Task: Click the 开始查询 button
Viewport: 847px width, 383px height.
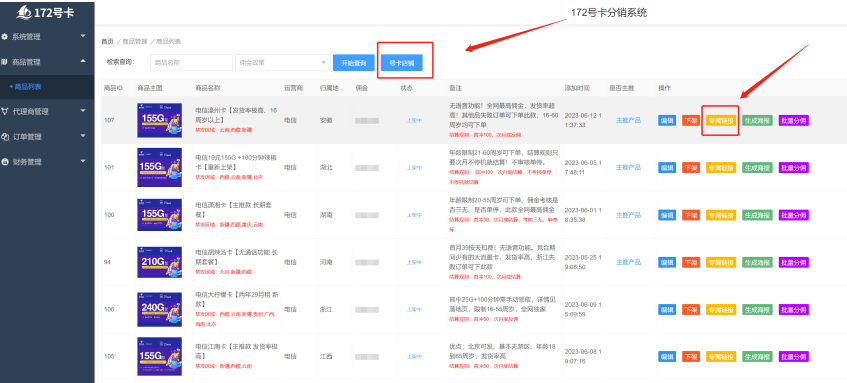Action: click(354, 63)
